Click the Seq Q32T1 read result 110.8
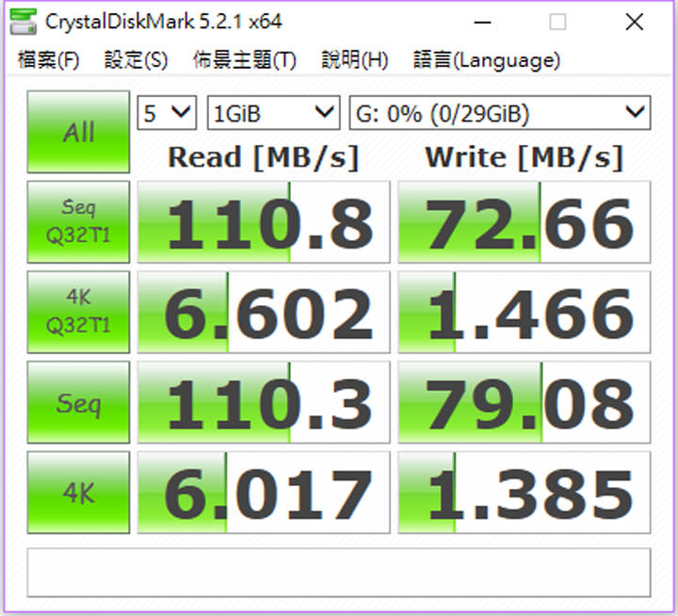The height and width of the screenshot is (616, 678). pyautogui.click(x=264, y=222)
